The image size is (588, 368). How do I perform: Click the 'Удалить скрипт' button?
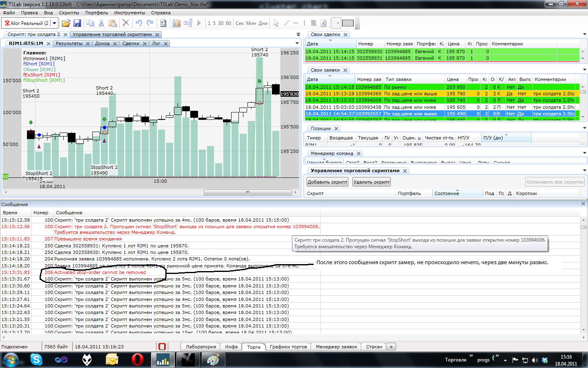click(372, 182)
